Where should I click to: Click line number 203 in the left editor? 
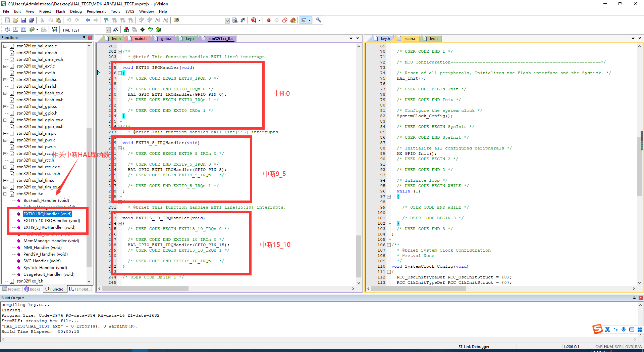tap(112, 57)
